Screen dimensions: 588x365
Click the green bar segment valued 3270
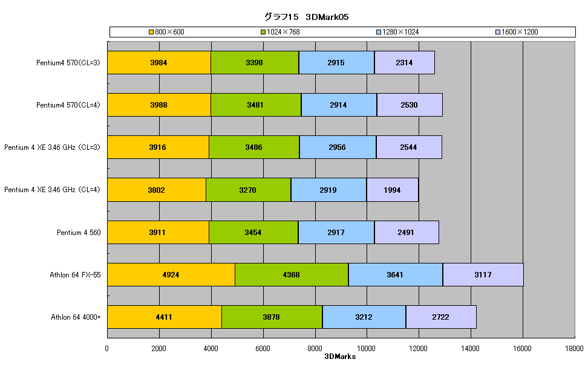249,190
